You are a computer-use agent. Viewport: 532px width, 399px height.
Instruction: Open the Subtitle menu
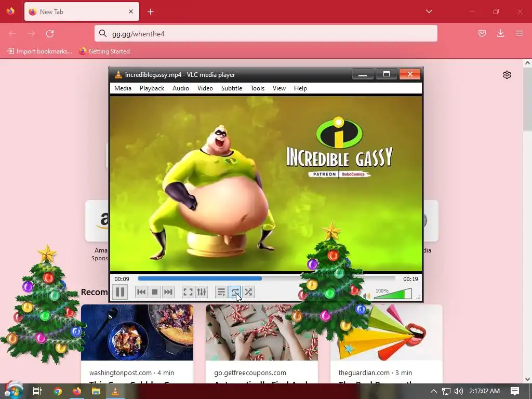click(232, 88)
